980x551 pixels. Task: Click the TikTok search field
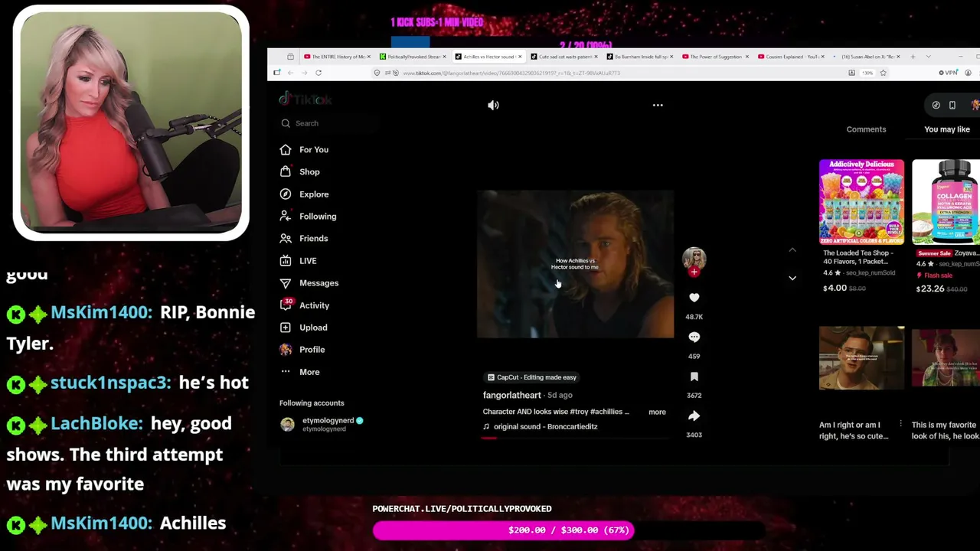coord(329,123)
